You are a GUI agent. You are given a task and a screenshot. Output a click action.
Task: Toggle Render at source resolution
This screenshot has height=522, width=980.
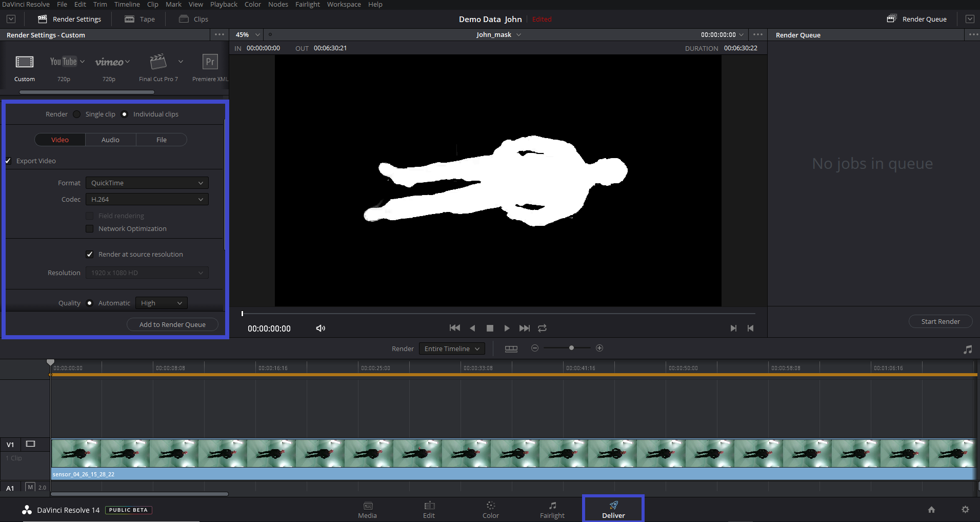(x=90, y=254)
